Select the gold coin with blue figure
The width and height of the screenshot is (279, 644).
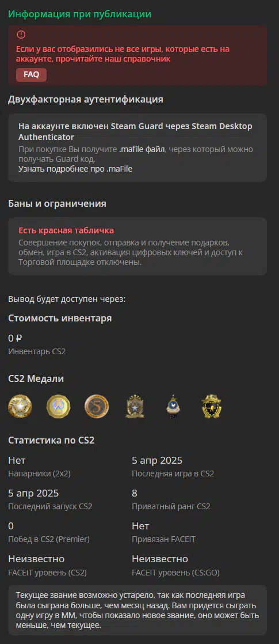point(58,406)
